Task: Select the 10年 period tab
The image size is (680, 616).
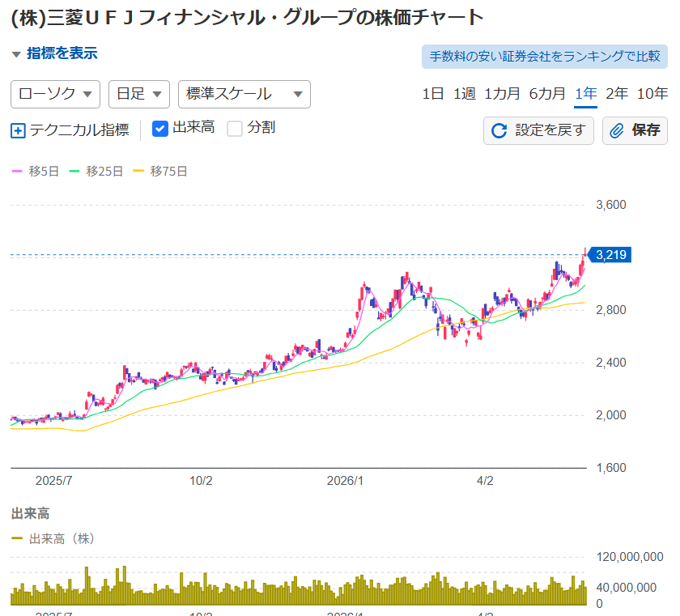Action: click(x=652, y=94)
